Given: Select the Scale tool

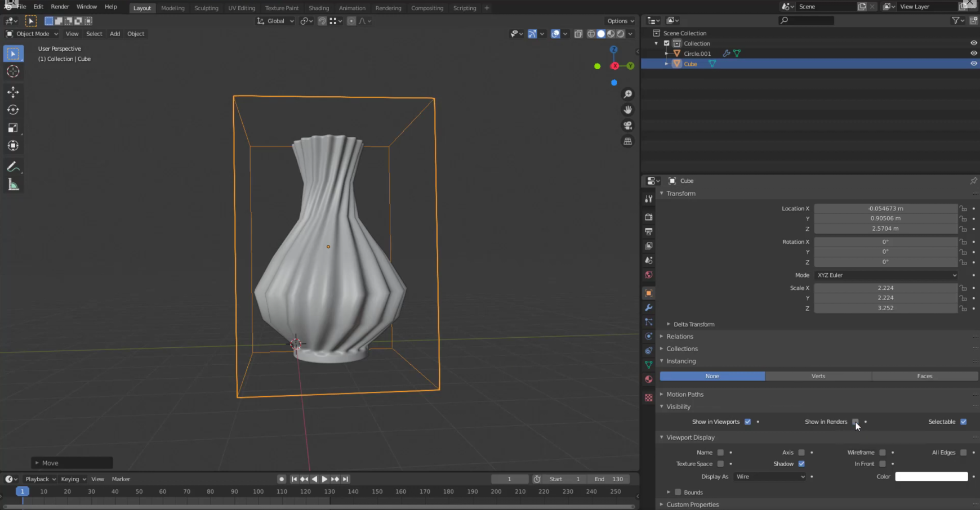Looking at the screenshot, I should [13, 128].
